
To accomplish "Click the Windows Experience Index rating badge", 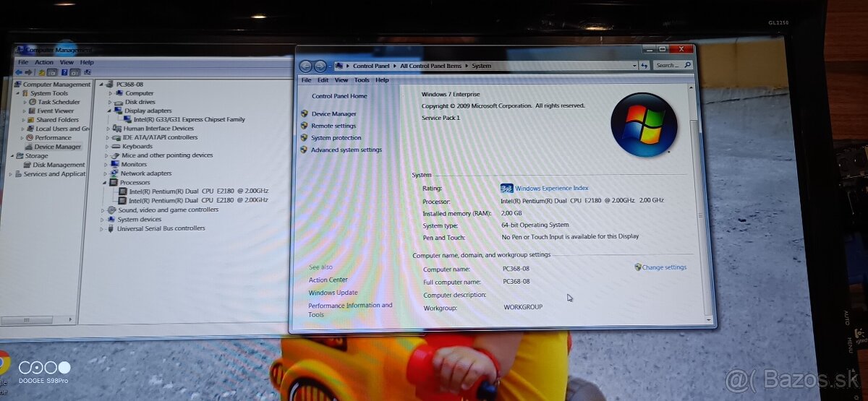I will click(507, 188).
